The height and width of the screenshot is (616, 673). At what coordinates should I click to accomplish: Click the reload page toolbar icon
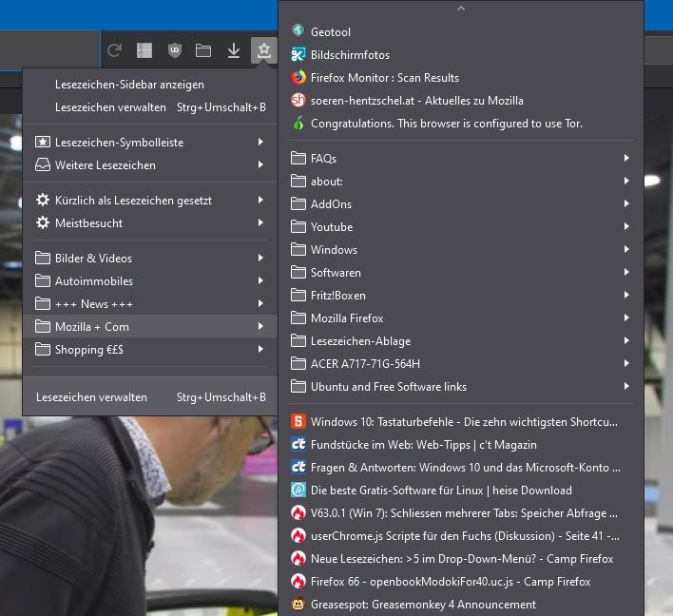click(x=114, y=50)
